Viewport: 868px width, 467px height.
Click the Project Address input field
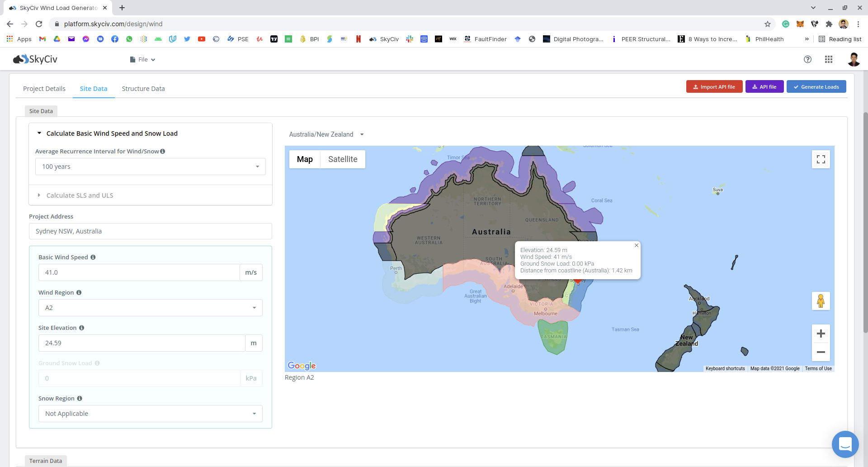[150, 231]
